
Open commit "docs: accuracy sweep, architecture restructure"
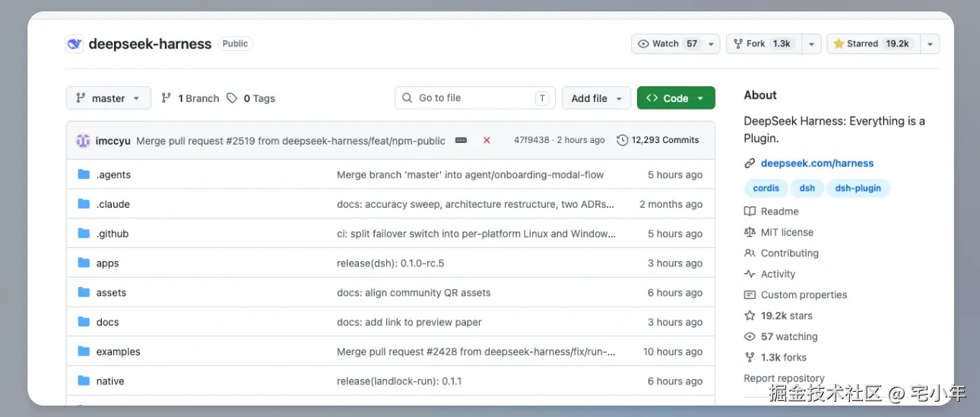(475, 204)
